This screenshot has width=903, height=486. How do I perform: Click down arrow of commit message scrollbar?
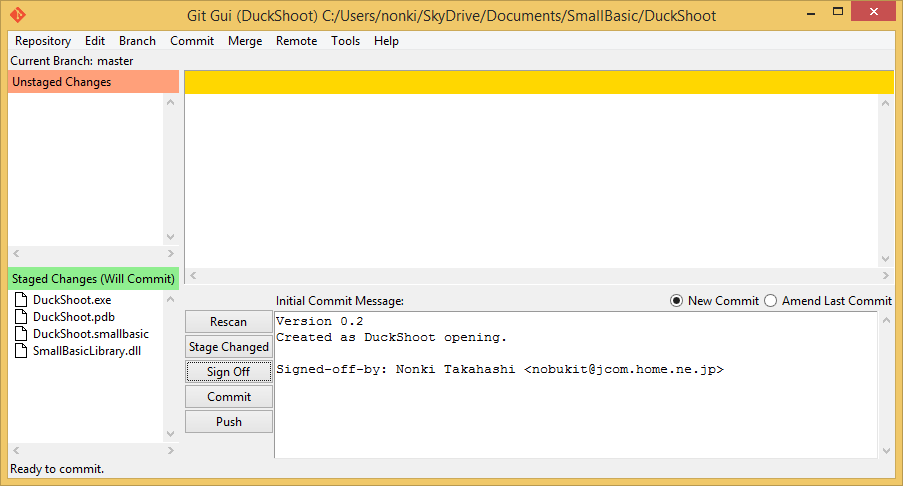(x=886, y=451)
